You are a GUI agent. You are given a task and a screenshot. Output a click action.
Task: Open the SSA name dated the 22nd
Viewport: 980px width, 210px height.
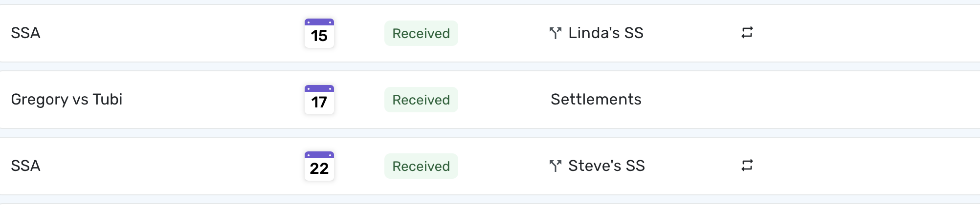(25, 166)
